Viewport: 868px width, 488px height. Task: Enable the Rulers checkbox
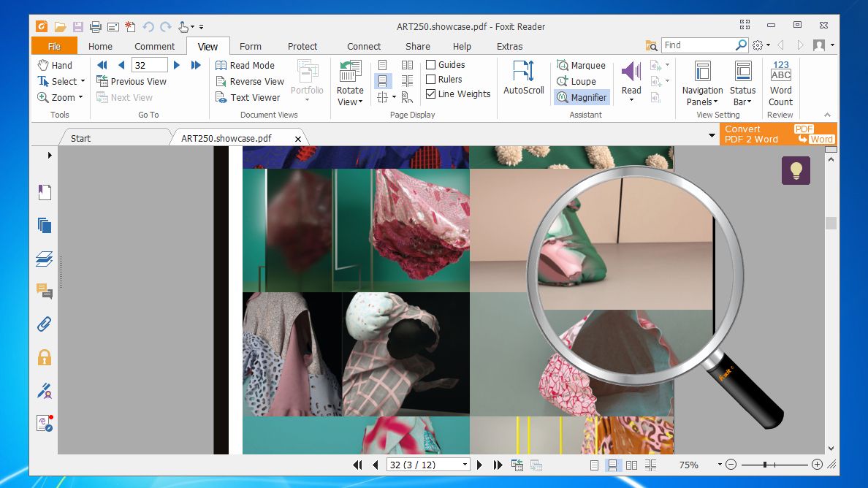coord(431,80)
